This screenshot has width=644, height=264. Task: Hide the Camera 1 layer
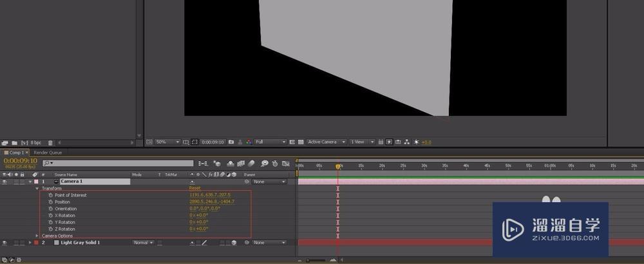click(x=5, y=182)
